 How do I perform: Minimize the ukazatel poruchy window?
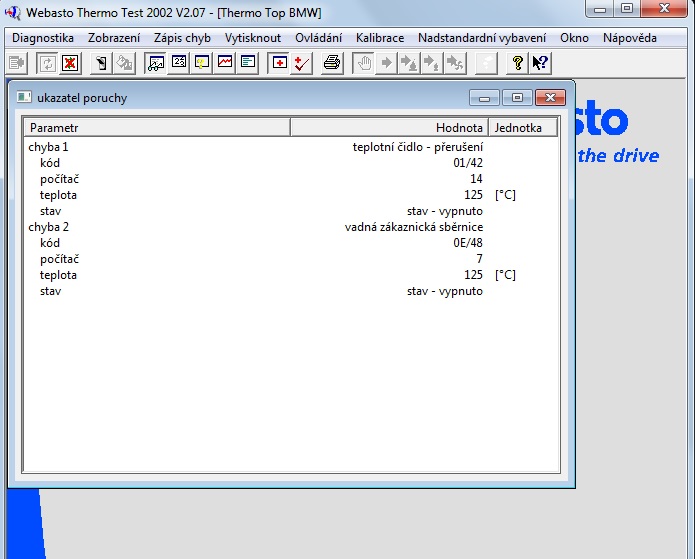pos(484,98)
